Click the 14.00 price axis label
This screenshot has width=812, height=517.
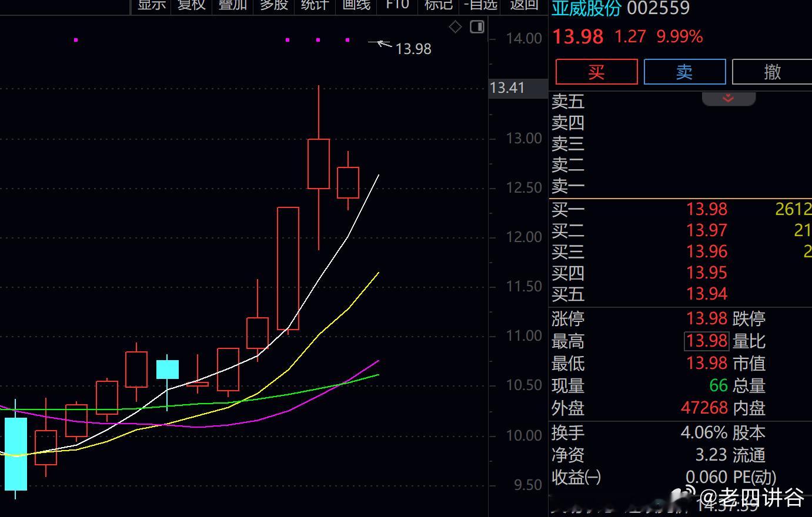click(524, 39)
